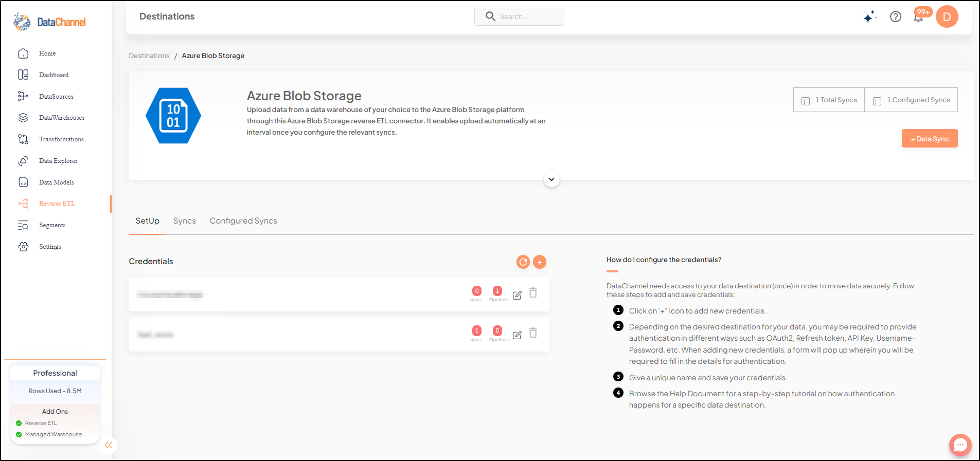
Task: Edit the first credential row
Action: [x=518, y=295]
